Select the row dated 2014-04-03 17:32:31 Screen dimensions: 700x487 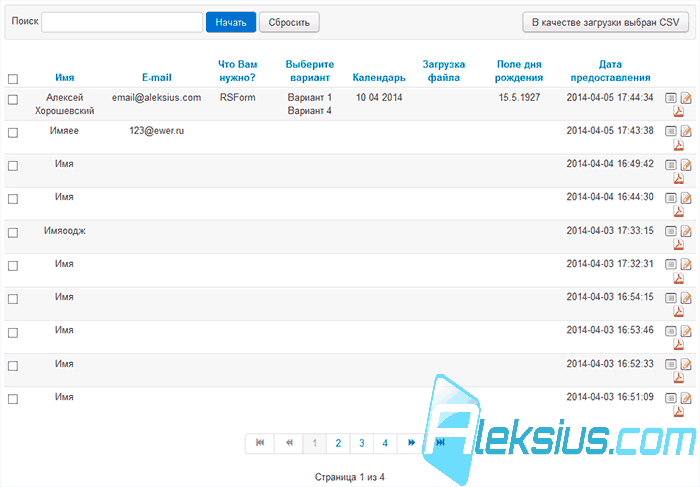[x=13, y=266]
